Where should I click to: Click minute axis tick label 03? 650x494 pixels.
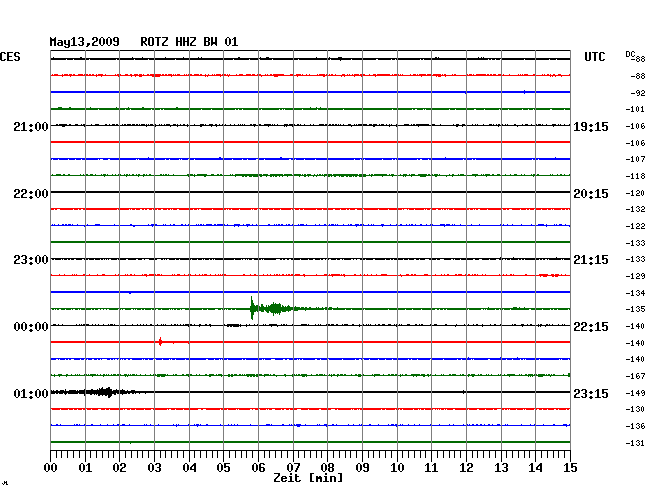click(154, 468)
